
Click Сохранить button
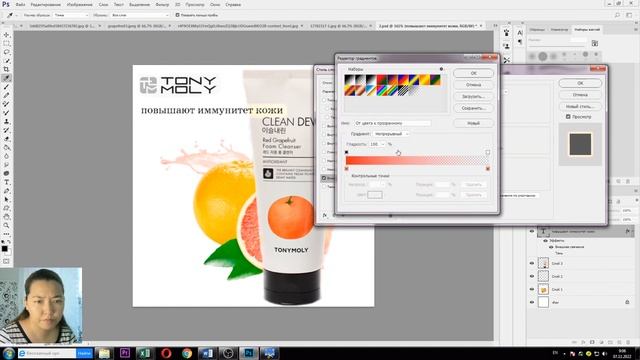[x=473, y=108]
